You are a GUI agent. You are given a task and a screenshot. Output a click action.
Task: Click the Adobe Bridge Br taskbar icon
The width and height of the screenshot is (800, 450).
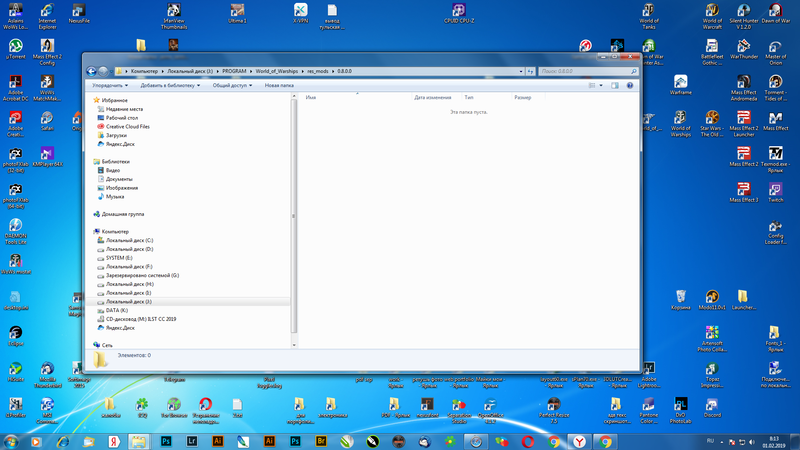pyautogui.click(x=321, y=441)
